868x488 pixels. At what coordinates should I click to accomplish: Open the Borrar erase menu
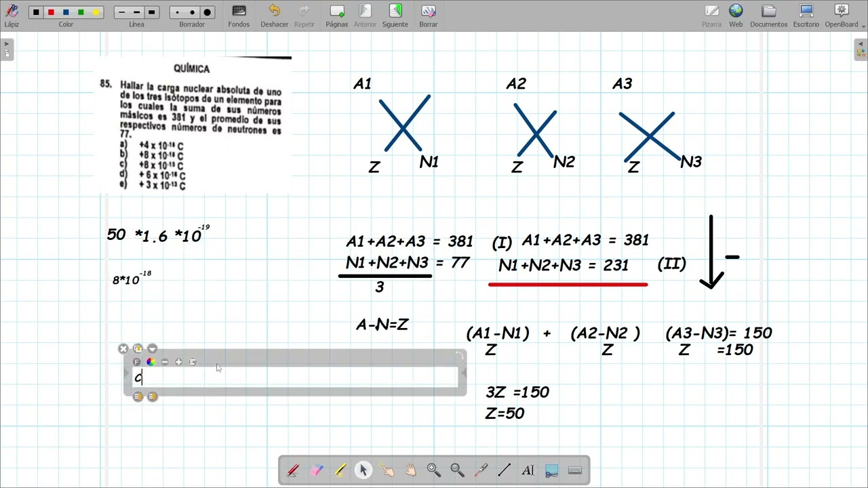coord(429,16)
